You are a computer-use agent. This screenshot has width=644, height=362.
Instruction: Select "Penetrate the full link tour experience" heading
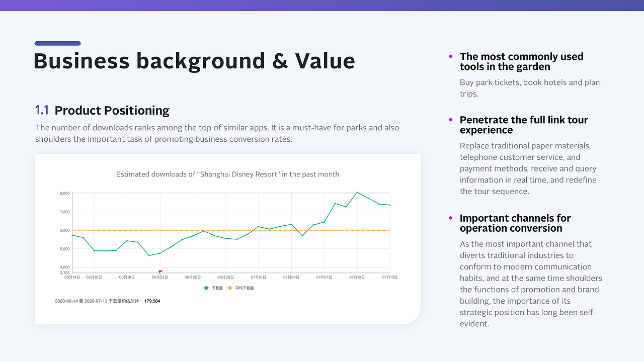click(x=524, y=125)
